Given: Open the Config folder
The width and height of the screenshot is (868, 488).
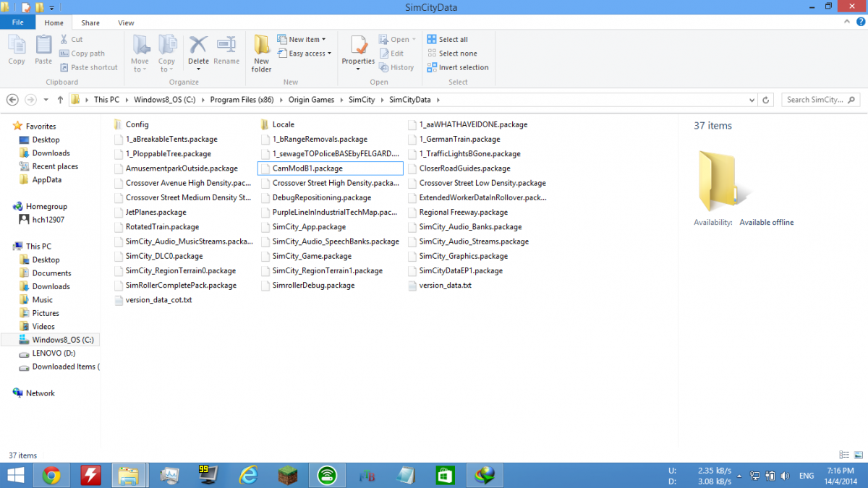Looking at the screenshot, I should point(132,124).
